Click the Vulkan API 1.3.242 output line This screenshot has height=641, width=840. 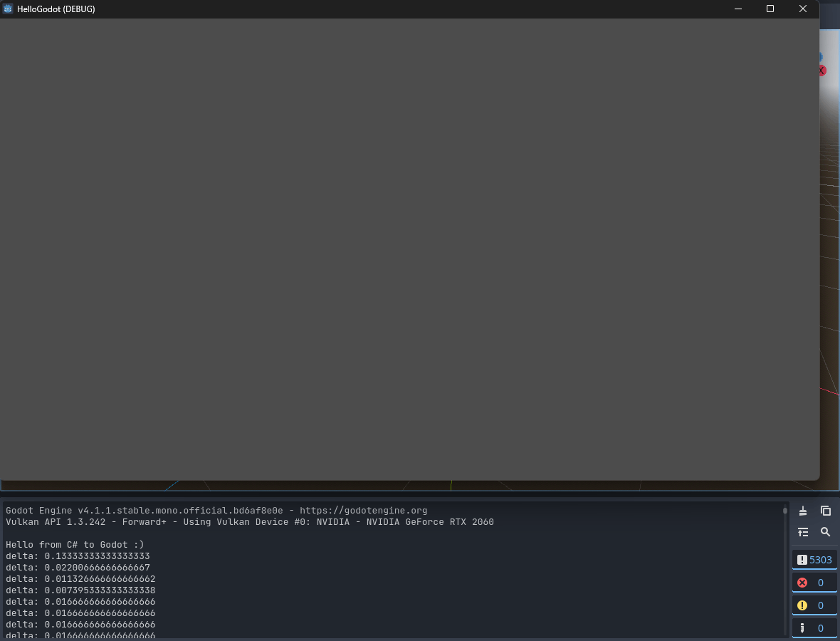pos(250,522)
